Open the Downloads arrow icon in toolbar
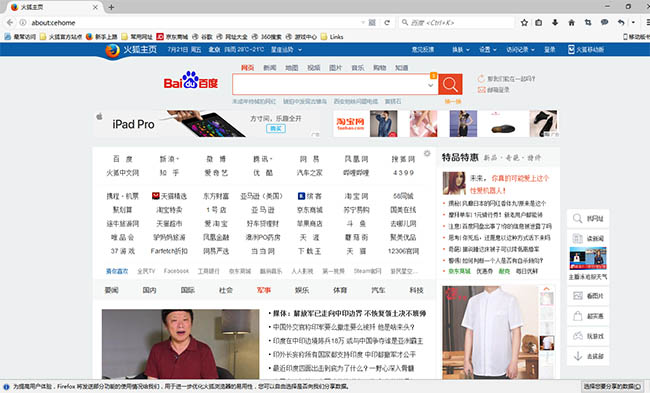 click(555, 22)
